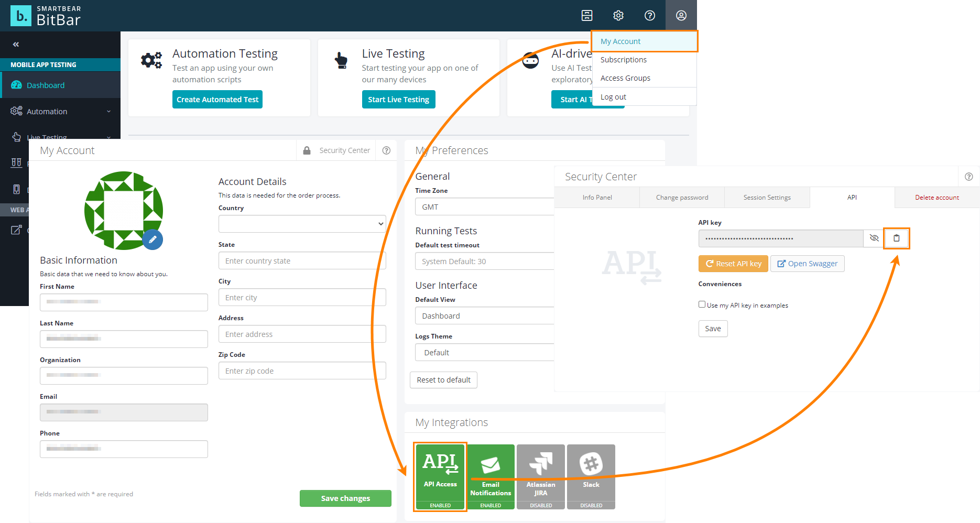Save the Security Center API settings
The image size is (980, 523).
pyautogui.click(x=713, y=329)
